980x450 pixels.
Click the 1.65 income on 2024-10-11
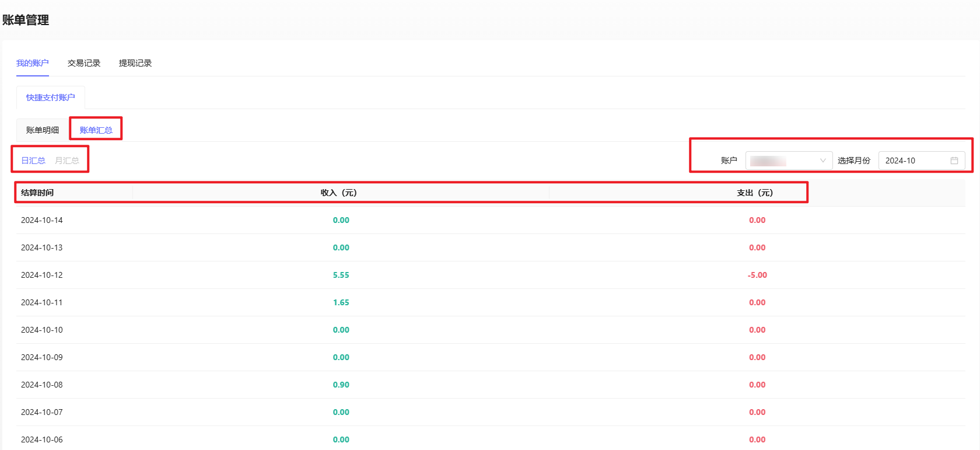coord(341,302)
